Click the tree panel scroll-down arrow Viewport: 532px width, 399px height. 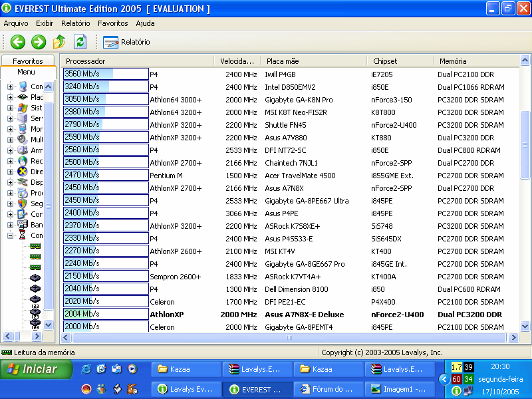tap(48, 325)
